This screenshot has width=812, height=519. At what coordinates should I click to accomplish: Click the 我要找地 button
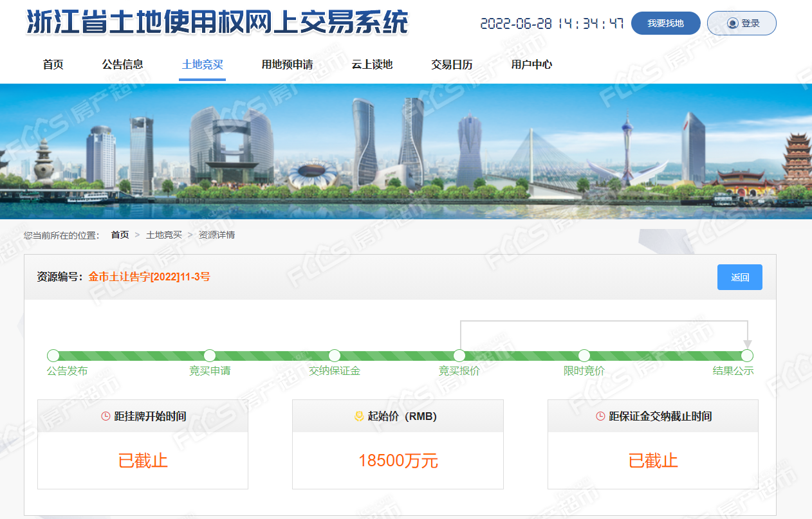(x=665, y=23)
